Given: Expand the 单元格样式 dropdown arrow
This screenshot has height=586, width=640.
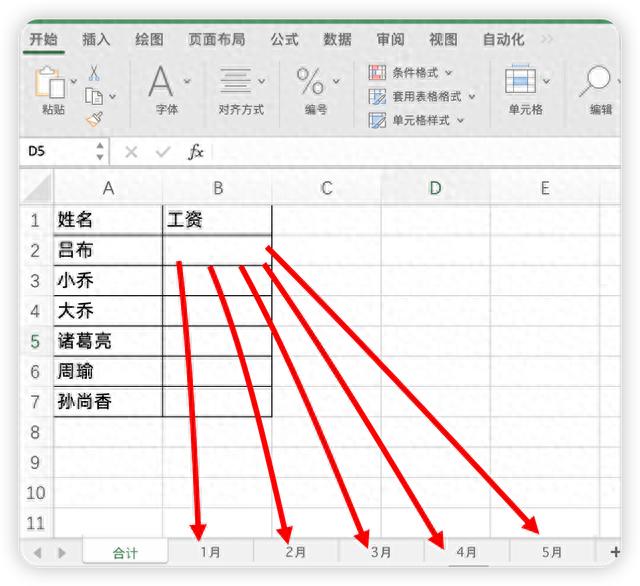Looking at the screenshot, I should (460, 120).
